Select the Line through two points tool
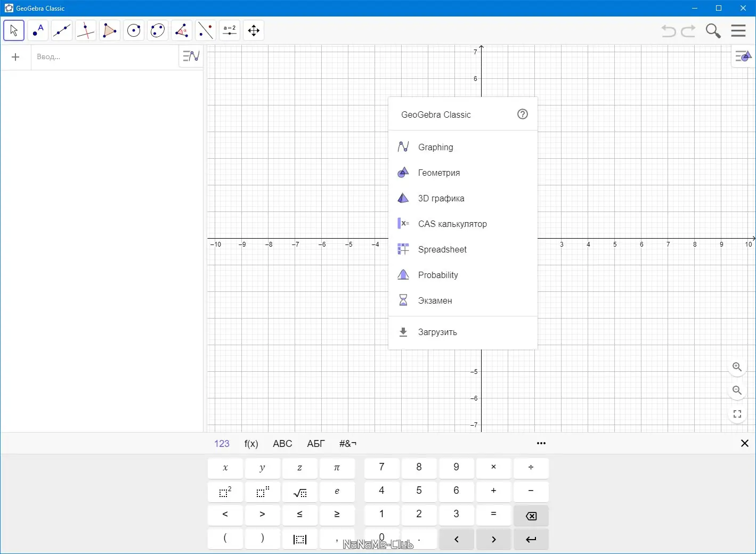This screenshot has width=756, height=554. tap(62, 30)
